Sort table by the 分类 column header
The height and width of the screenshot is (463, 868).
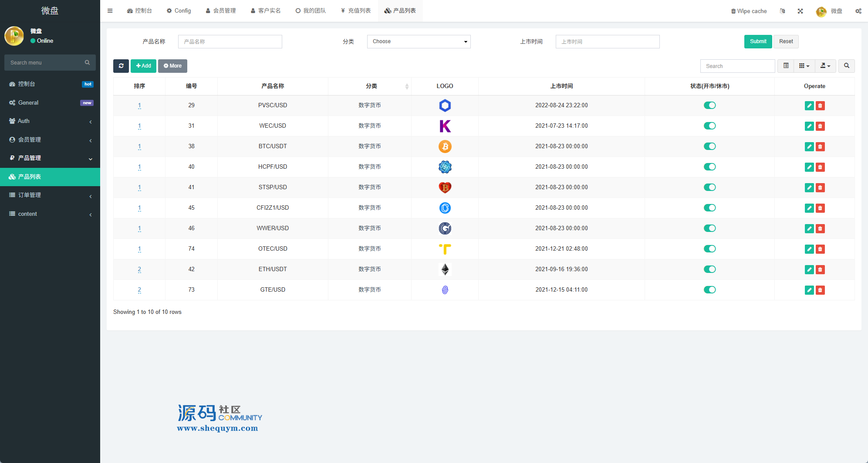[x=371, y=86]
